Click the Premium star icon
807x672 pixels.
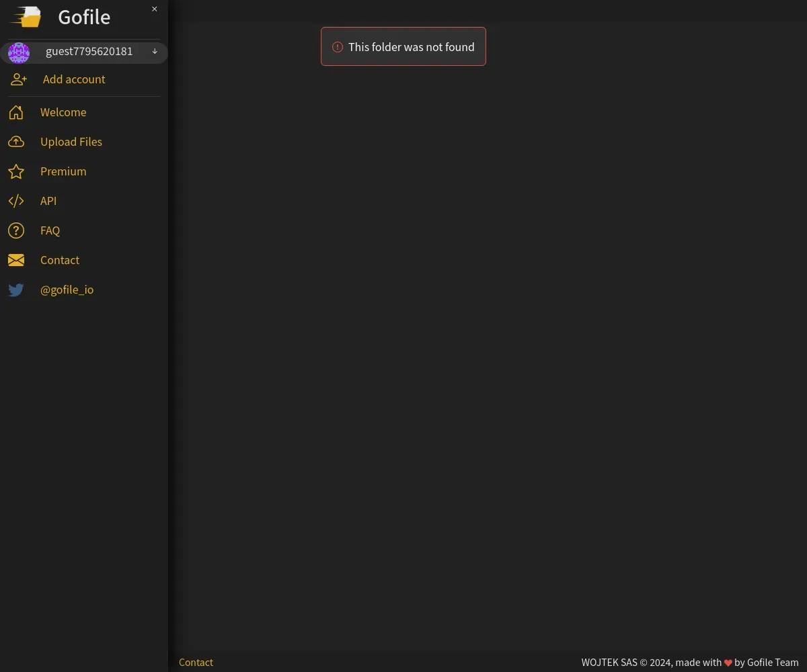16,171
